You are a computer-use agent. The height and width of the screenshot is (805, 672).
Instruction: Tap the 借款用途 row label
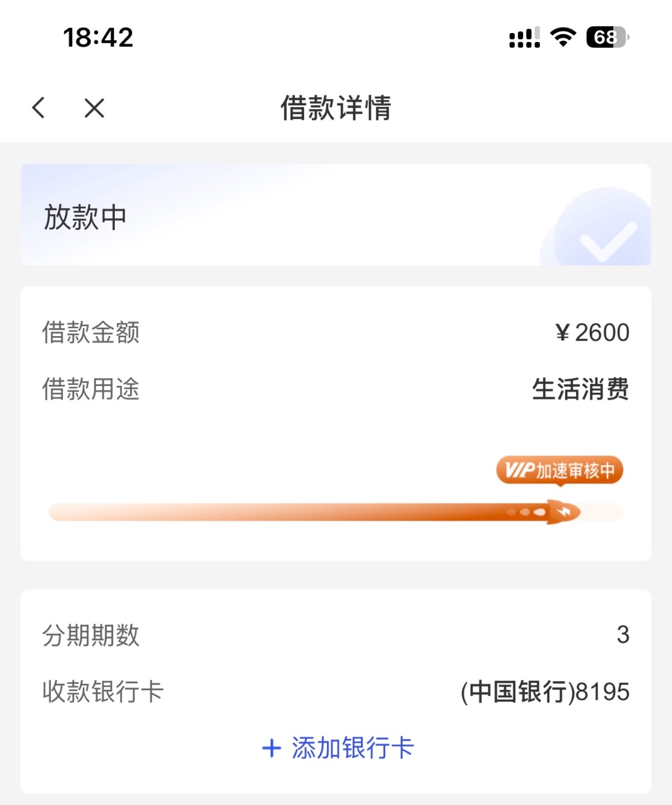(x=91, y=389)
